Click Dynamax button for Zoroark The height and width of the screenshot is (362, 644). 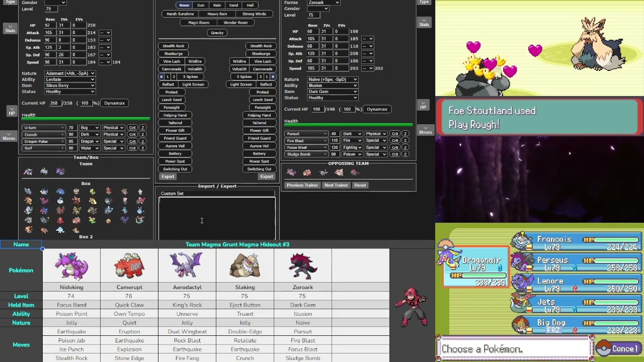(377, 109)
